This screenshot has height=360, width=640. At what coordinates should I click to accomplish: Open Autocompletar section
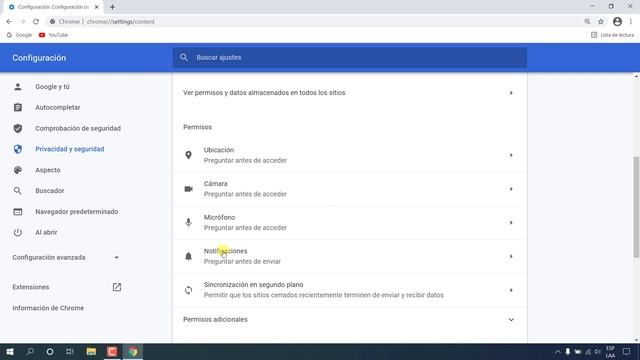click(x=58, y=107)
